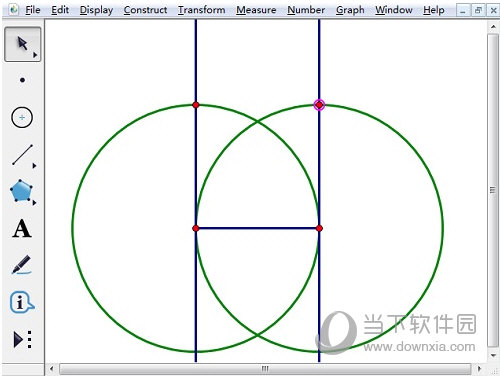
Task: Open the File menu
Action: [33, 10]
